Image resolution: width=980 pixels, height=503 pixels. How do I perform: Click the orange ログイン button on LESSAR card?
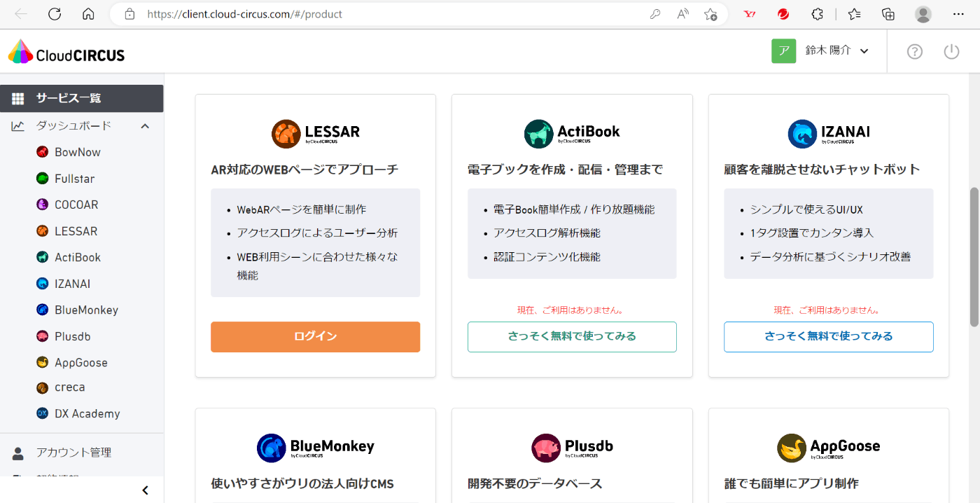pyautogui.click(x=315, y=336)
